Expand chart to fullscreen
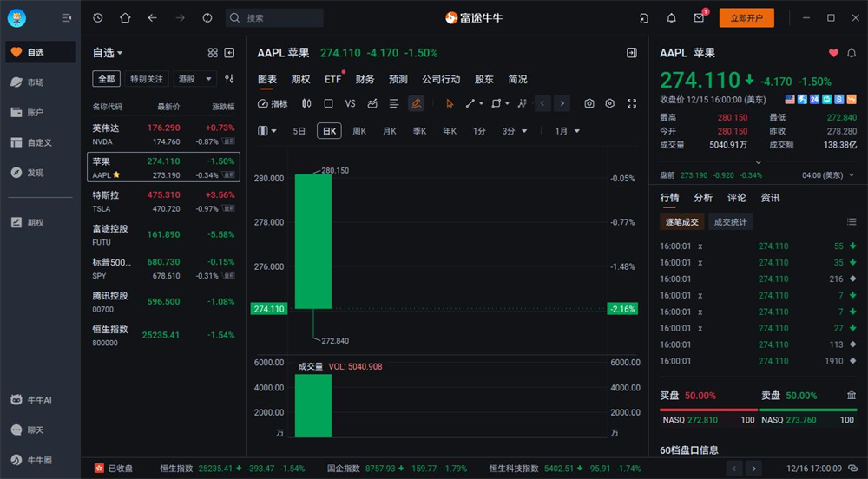This screenshot has height=479, width=868. (x=632, y=103)
